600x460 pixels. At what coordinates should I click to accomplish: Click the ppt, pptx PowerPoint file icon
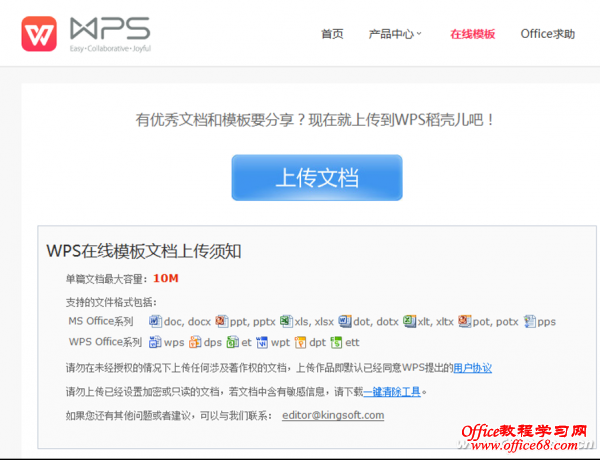point(222,321)
